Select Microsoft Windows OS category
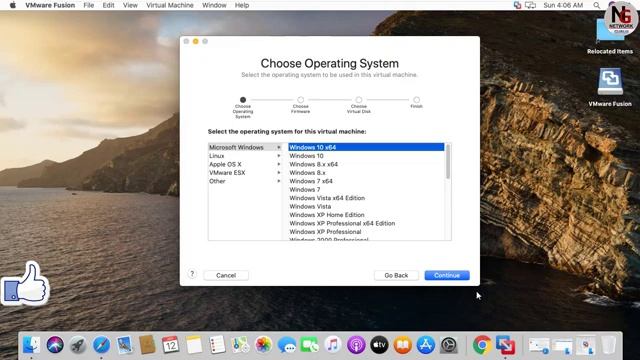 pos(245,147)
